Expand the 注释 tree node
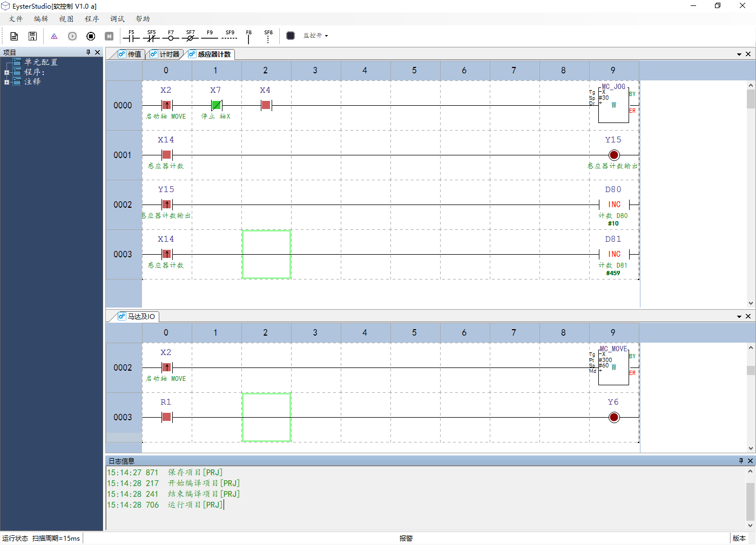The height and width of the screenshot is (545, 756). click(6, 82)
